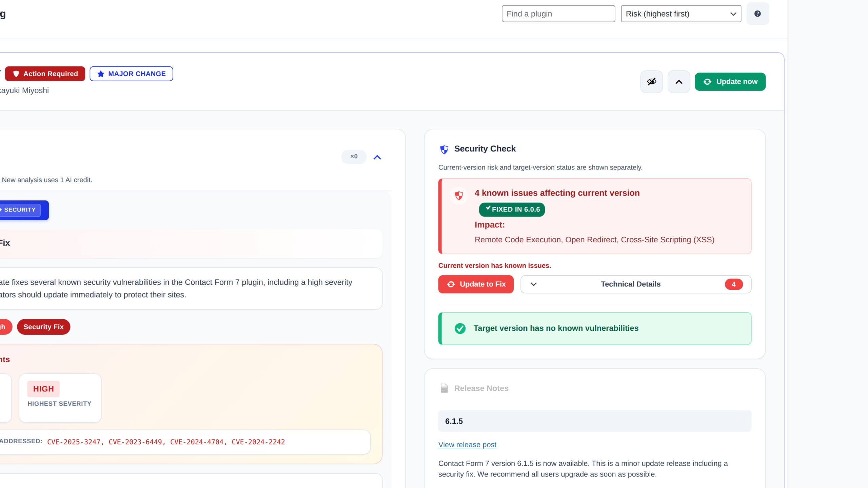Click the HIGHEST SEVERITY label
Screen dimensions: 868x488
pos(59,403)
